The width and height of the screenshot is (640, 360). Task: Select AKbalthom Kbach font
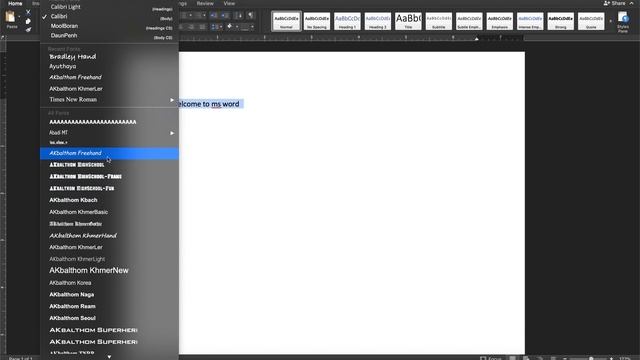(x=109, y=200)
